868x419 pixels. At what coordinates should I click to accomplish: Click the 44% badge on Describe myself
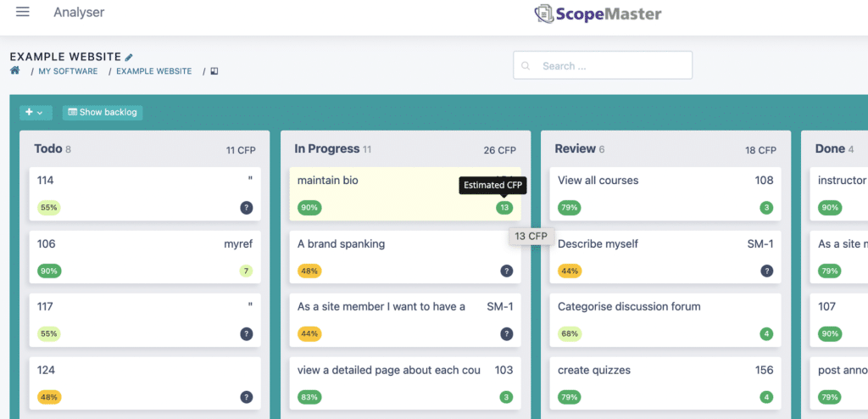(570, 271)
